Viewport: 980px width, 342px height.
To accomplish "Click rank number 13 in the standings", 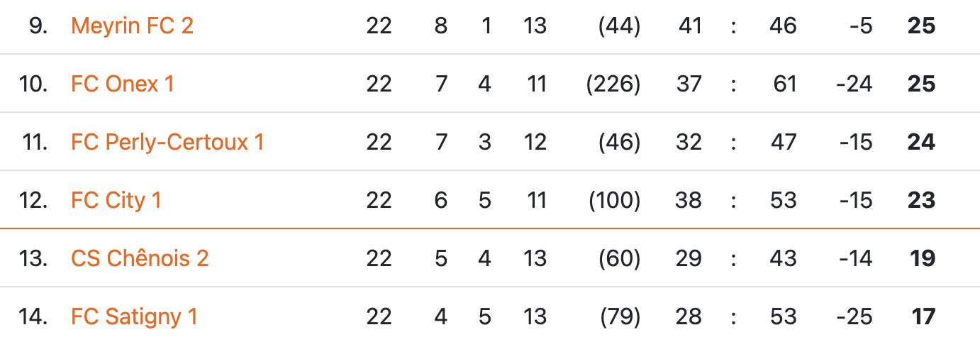I will click(x=33, y=258).
